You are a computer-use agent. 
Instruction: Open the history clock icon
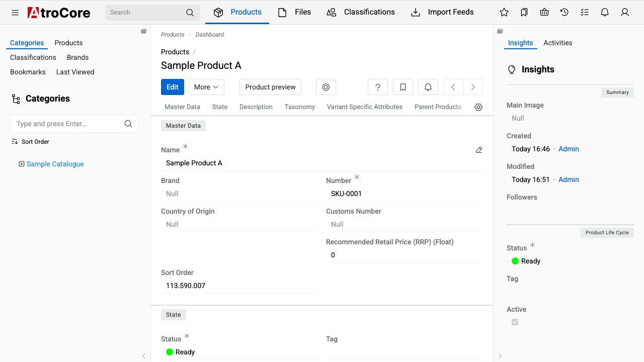pos(565,13)
